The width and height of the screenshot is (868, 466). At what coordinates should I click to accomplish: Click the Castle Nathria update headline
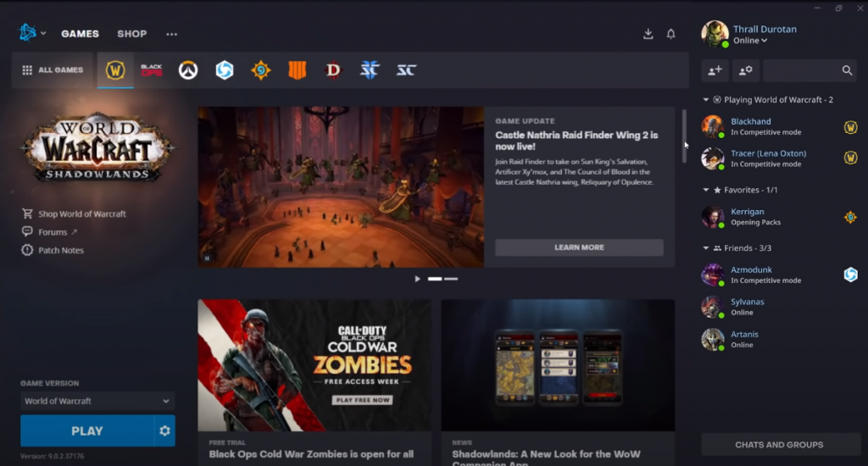(576, 141)
